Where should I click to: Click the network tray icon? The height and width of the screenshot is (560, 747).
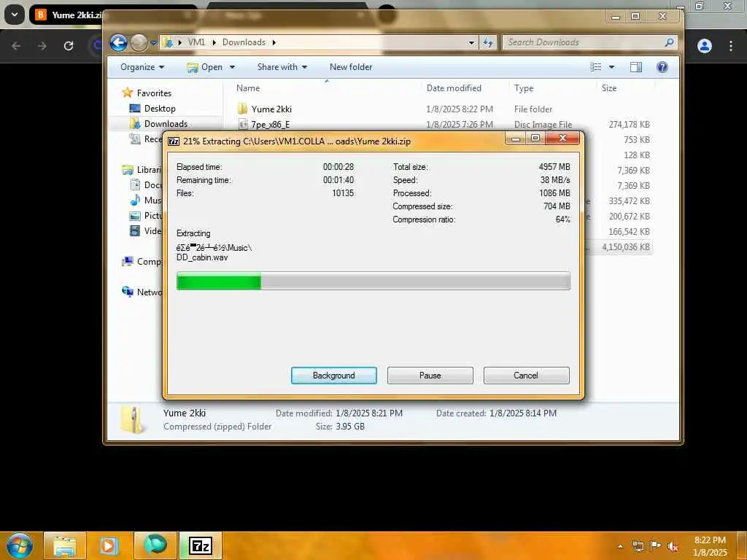tap(638, 546)
